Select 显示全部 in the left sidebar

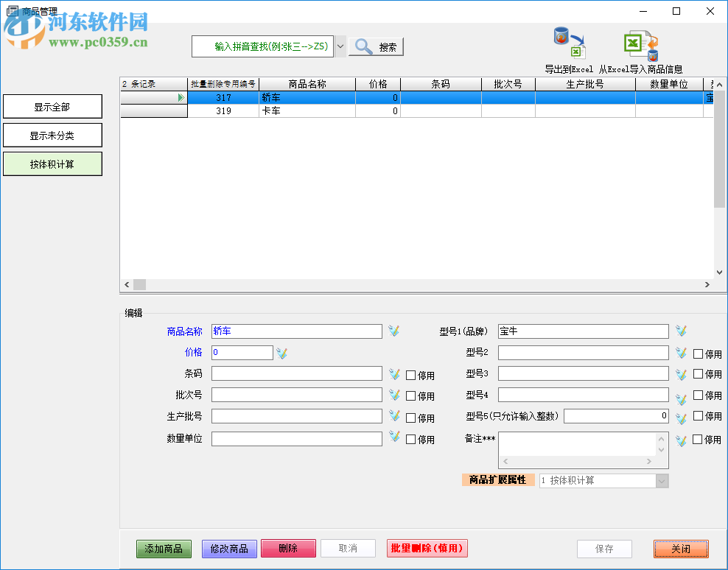tap(52, 106)
